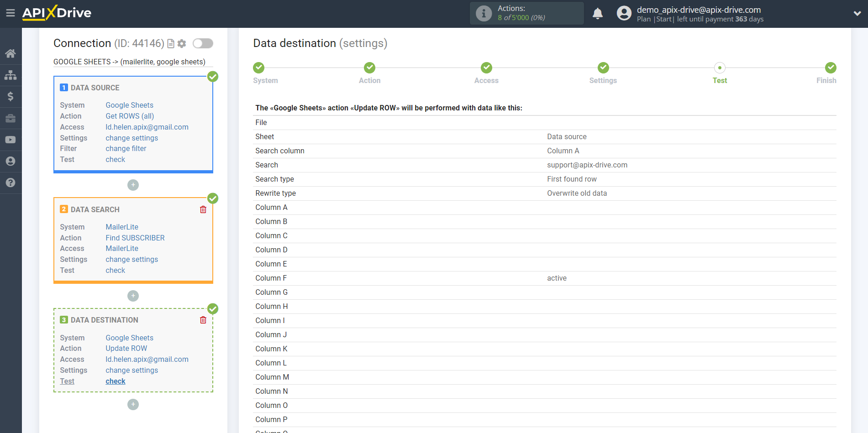
Task: Select the Overwrite old data value
Action: [577, 193]
